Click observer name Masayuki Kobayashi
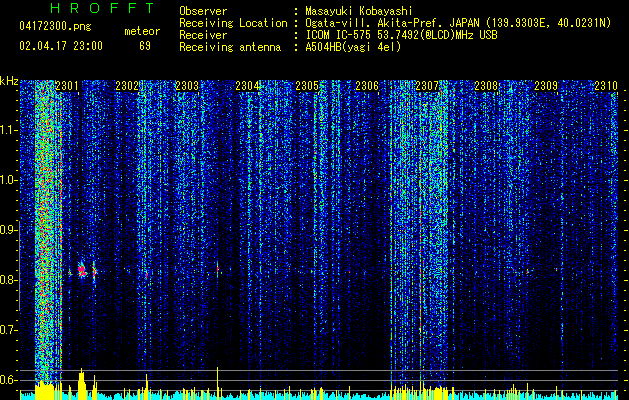 [x=359, y=11]
